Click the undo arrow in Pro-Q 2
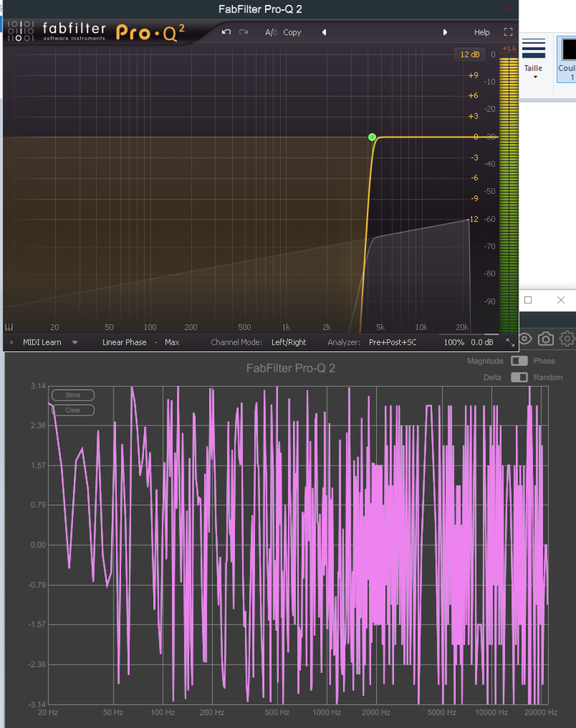The image size is (576, 728). tap(226, 32)
